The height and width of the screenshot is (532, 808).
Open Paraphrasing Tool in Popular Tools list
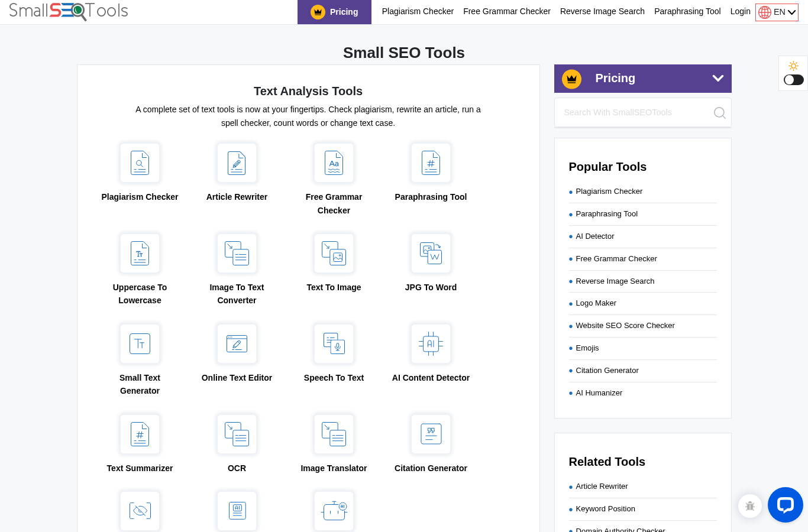[606, 214]
